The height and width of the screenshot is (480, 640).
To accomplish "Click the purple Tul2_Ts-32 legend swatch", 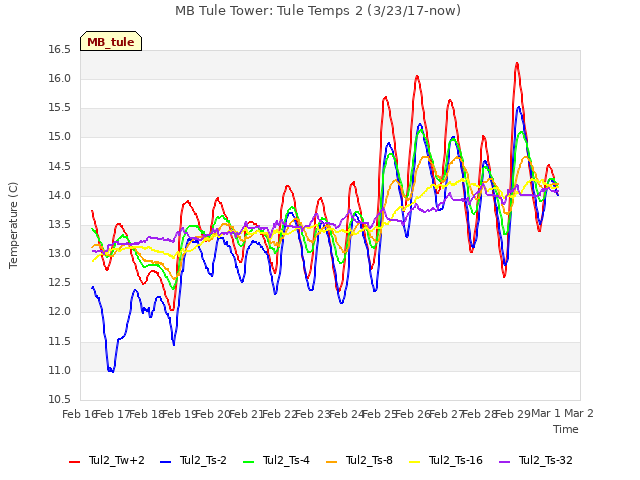I will tap(505, 461).
